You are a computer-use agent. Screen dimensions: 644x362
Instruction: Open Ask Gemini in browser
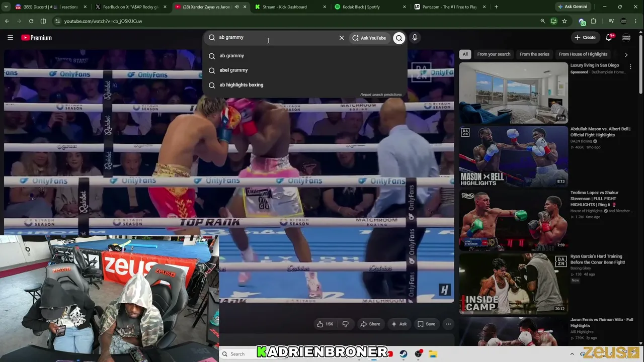click(x=572, y=7)
